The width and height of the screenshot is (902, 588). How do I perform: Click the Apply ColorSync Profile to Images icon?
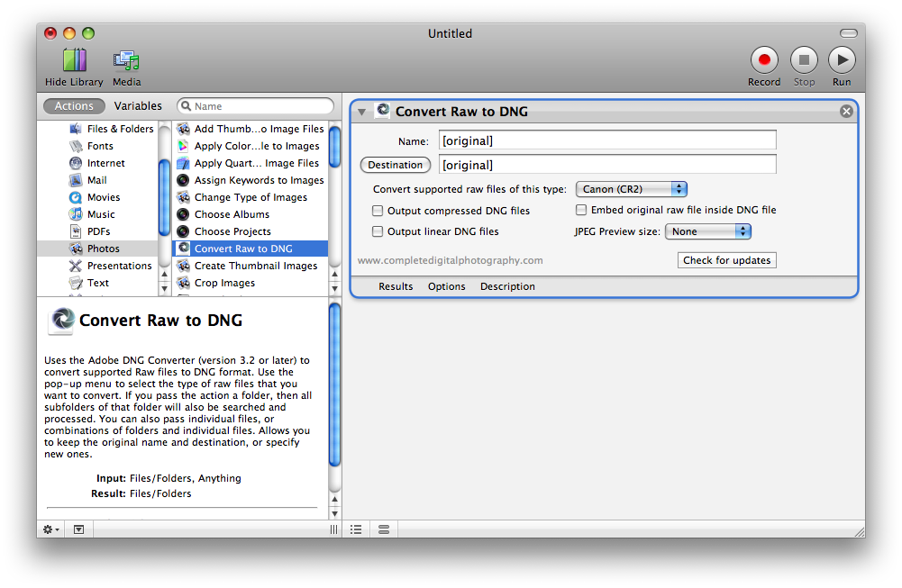click(184, 146)
